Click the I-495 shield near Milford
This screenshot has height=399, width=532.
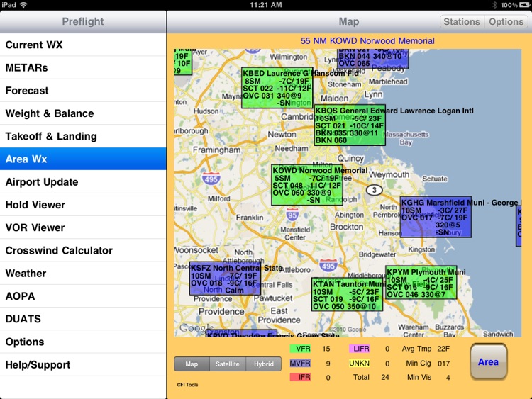(211, 179)
